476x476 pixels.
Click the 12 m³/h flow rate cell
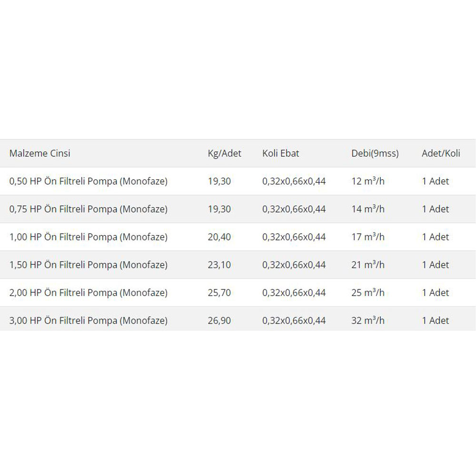(368, 181)
